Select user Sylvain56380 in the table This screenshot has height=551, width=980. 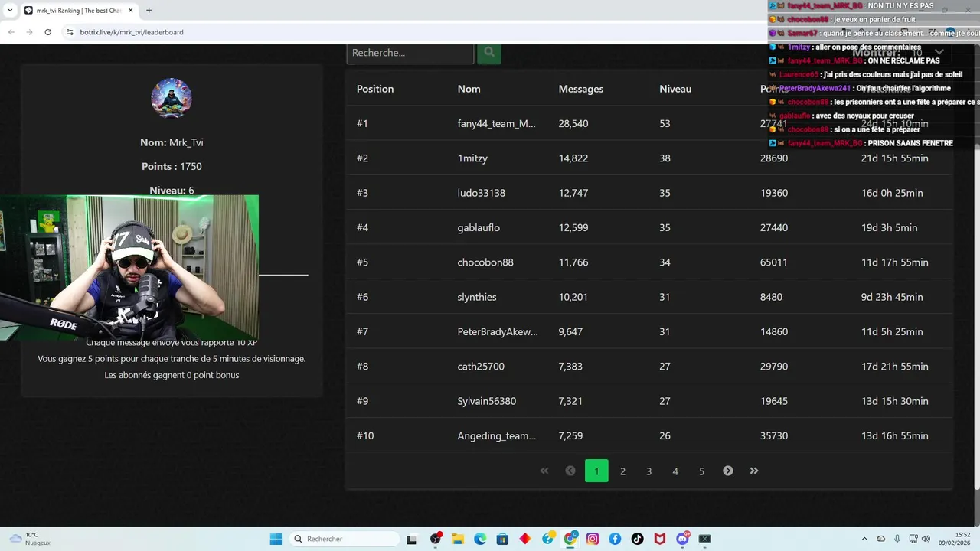[x=487, y=401]
